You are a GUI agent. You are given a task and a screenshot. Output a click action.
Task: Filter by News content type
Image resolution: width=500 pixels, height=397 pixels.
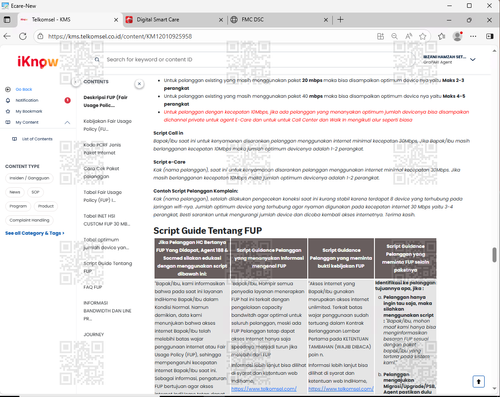point(15,192)
